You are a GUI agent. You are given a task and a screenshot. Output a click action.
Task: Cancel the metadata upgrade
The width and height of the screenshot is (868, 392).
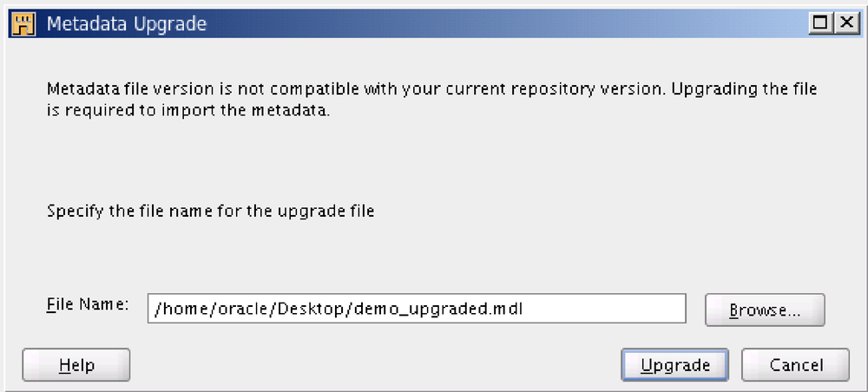[795, 365]
